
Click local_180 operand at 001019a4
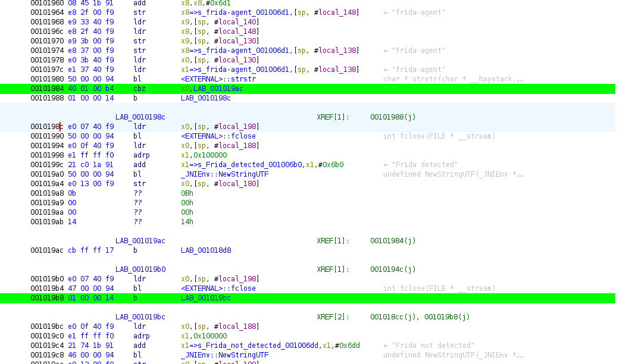click(236, 184)
